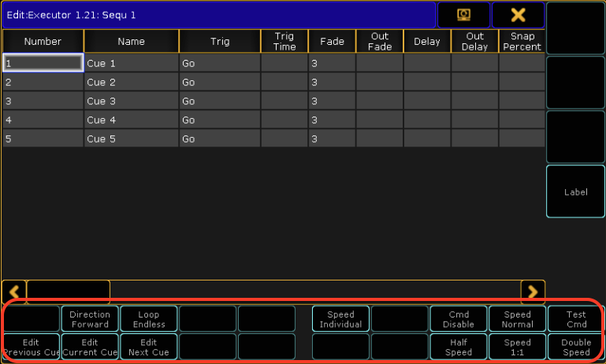
Task: Toggle the Cmd Disable button
Action: 458,319
